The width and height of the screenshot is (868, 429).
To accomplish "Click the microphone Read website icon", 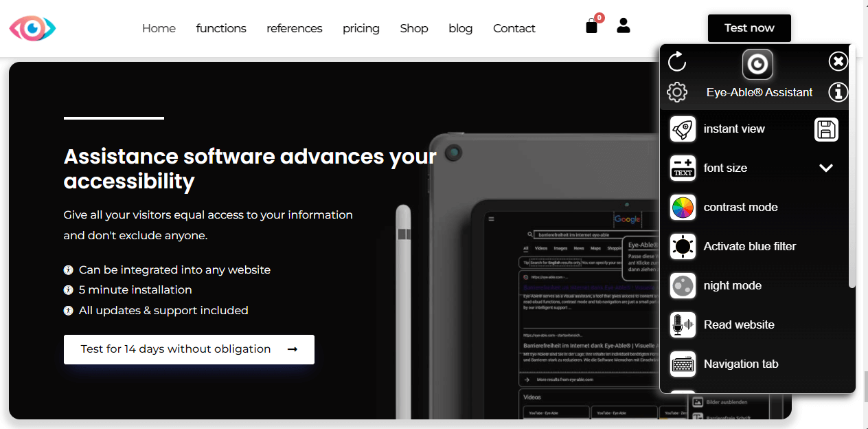I will pos(683,325).
